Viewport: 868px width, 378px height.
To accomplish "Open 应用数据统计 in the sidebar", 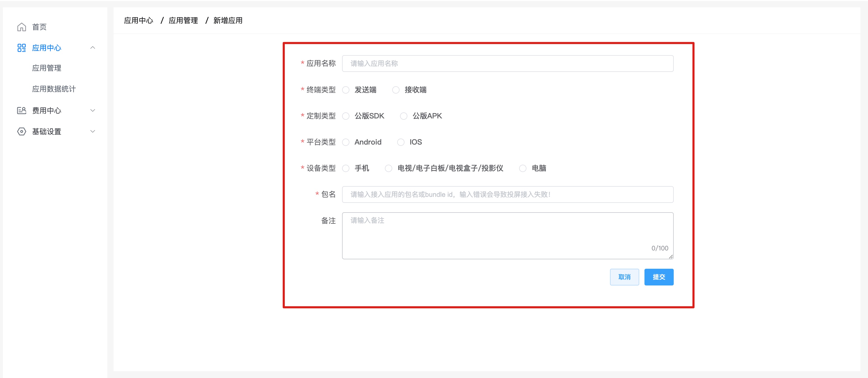I will (54, 89).
